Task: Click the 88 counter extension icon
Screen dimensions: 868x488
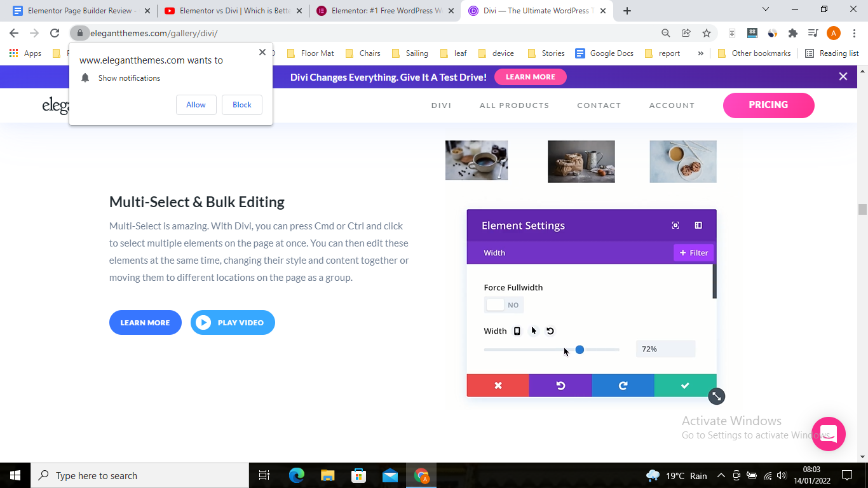Action: click(752, 33)
